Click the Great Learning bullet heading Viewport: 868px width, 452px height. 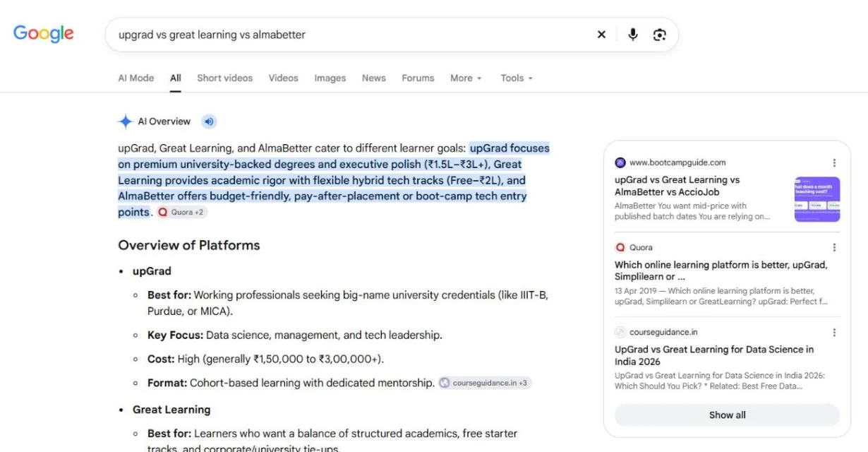[x=171, y=410]
